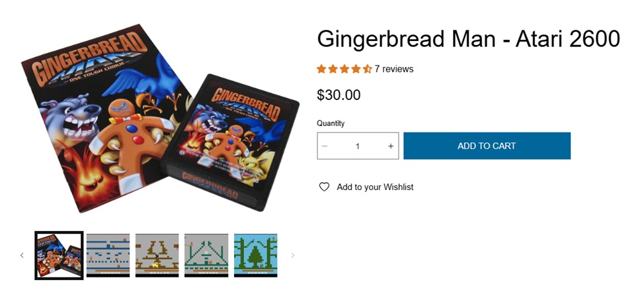
Task: Click the Add to your Wishlist text
Action: (x=375, y=187)
